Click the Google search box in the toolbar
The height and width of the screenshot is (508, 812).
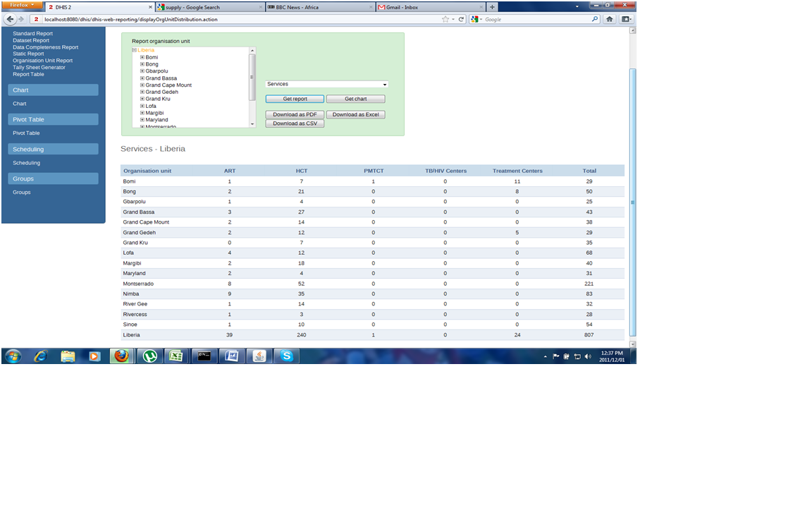pos(536,19)
